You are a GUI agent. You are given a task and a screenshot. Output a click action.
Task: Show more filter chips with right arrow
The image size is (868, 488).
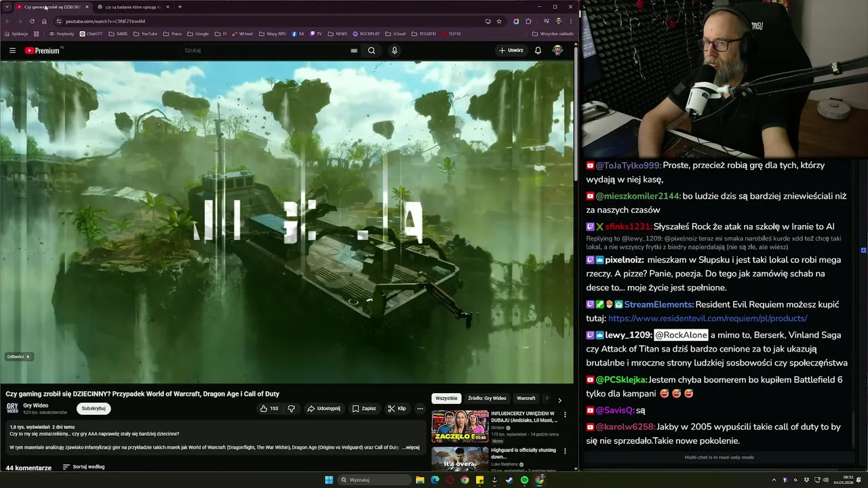point(559,399)
